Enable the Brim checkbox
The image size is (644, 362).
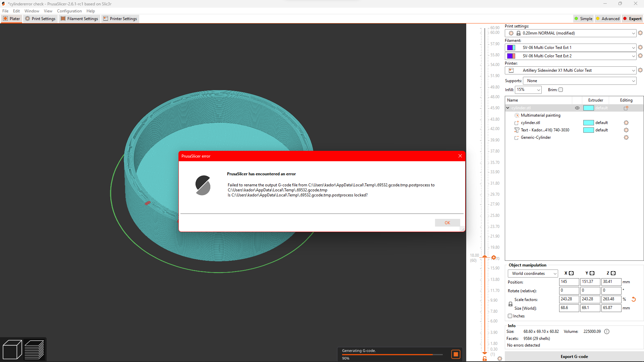560,89
